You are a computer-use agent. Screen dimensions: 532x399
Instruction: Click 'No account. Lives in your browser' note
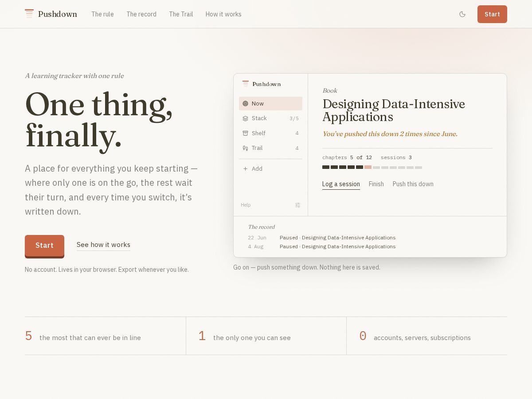pyautogui.click(x=107, y=270)
